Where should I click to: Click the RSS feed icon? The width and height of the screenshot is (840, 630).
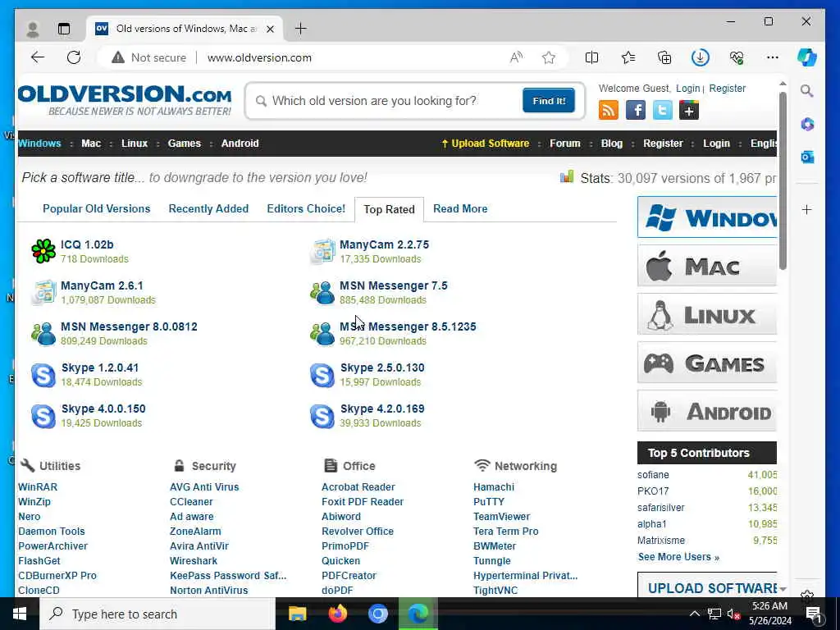coord(609,111)
